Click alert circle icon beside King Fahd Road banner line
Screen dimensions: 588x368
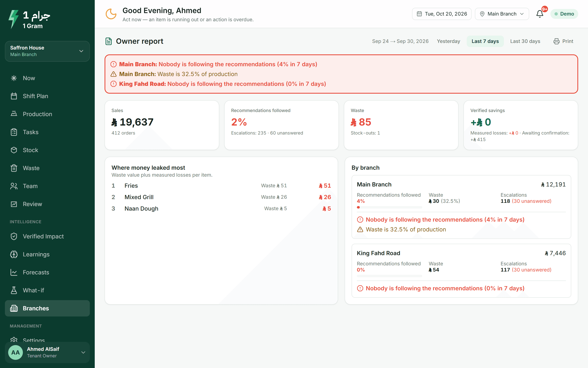tap(114, 84)
